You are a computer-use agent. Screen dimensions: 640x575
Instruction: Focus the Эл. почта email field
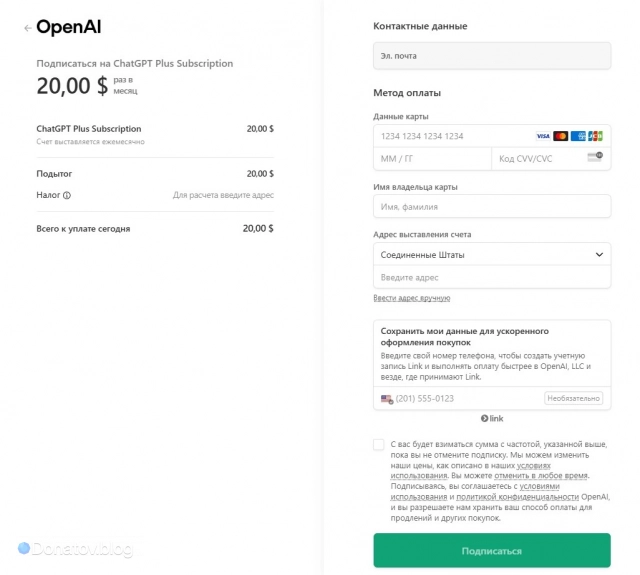pos(492,56)
